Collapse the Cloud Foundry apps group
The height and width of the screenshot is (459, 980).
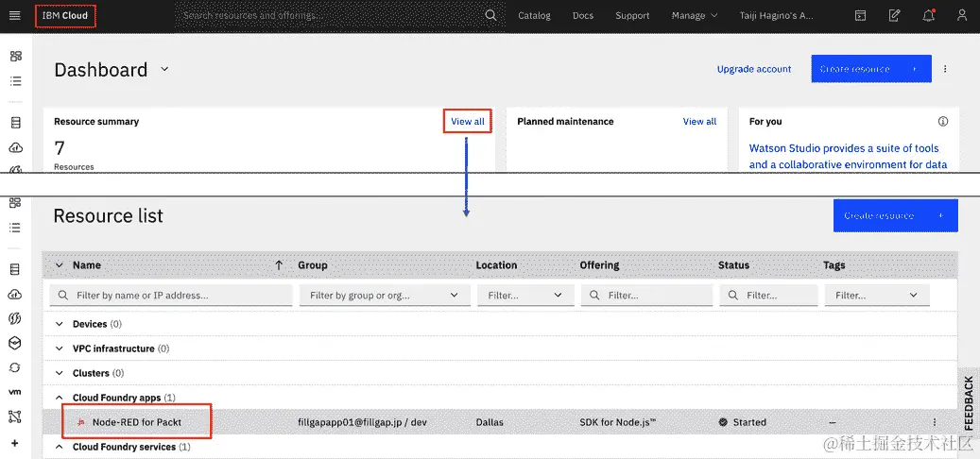tap(60, 398)
